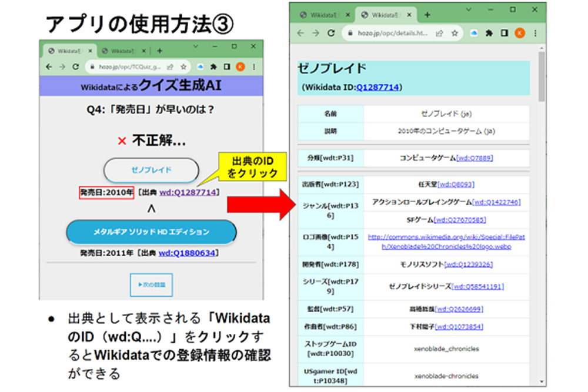The width and height of the screenshot is (588, 392).
Task: Reload the left quiz browser page
Action: click(76, 67)
